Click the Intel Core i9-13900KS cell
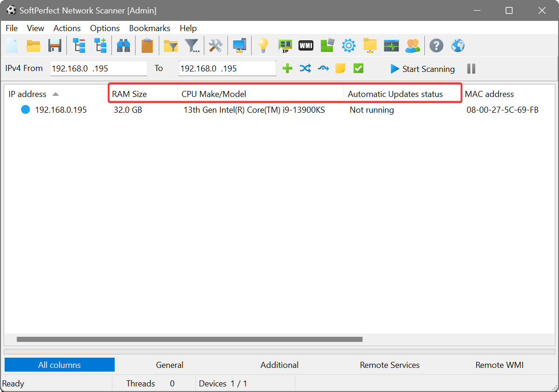Viewport: 559px width, 392px height. (x=254, y=110)
